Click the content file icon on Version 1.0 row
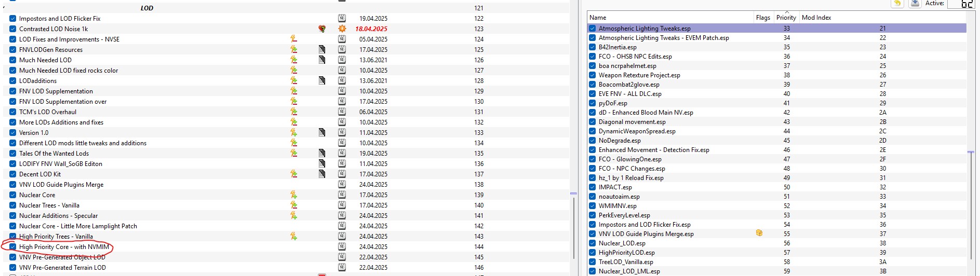Image resolution: width=980 pixels, height=276 pixels. [322, 132]
